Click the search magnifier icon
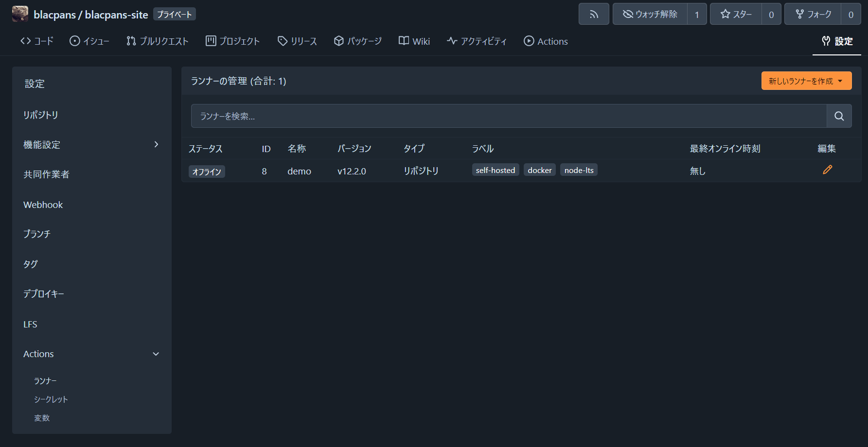Viewport: 868px width, 447px height. [x=839, y=116]
